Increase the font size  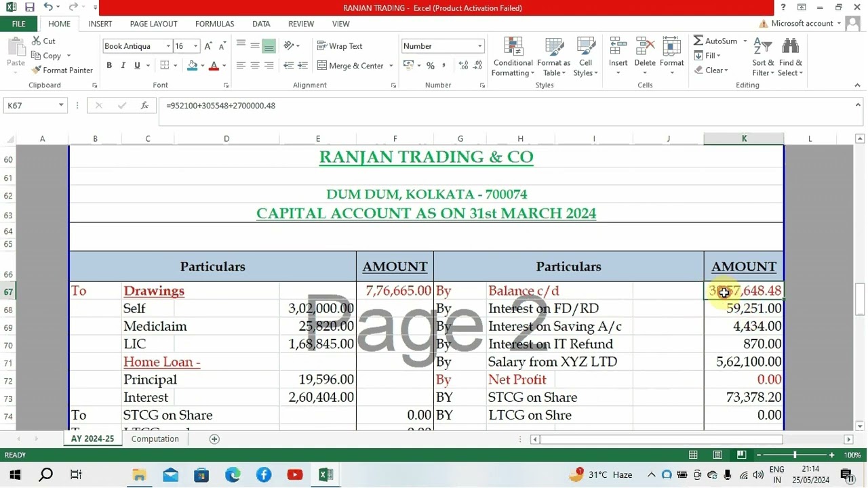pos(209,46)
